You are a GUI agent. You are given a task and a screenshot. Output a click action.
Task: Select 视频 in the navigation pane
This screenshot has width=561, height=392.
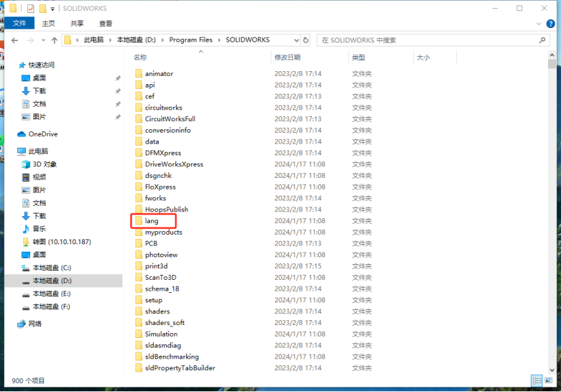39,177
